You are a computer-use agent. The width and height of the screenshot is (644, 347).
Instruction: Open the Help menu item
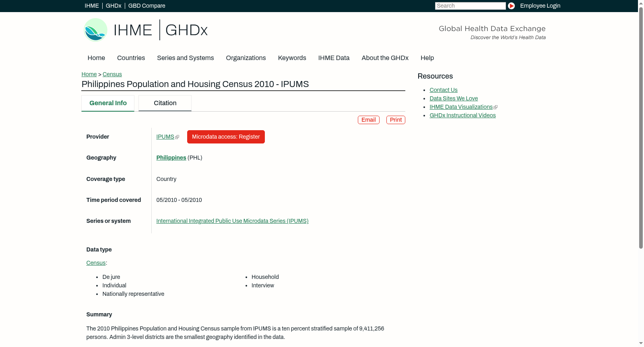click(427, 58)
